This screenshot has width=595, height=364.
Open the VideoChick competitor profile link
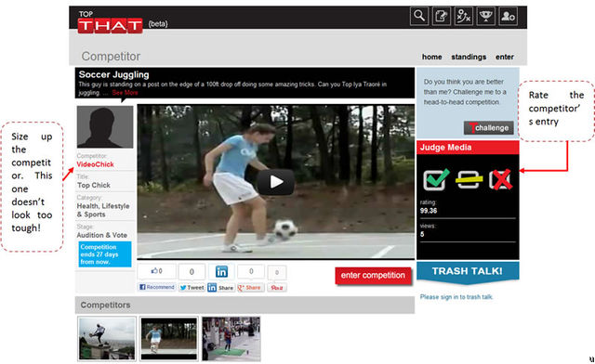point(95,164)
